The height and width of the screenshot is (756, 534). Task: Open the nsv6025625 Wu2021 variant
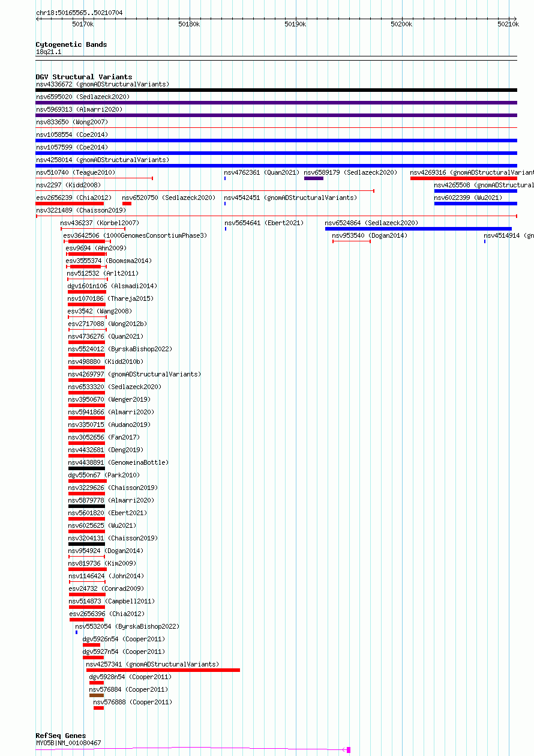point(102,525)
